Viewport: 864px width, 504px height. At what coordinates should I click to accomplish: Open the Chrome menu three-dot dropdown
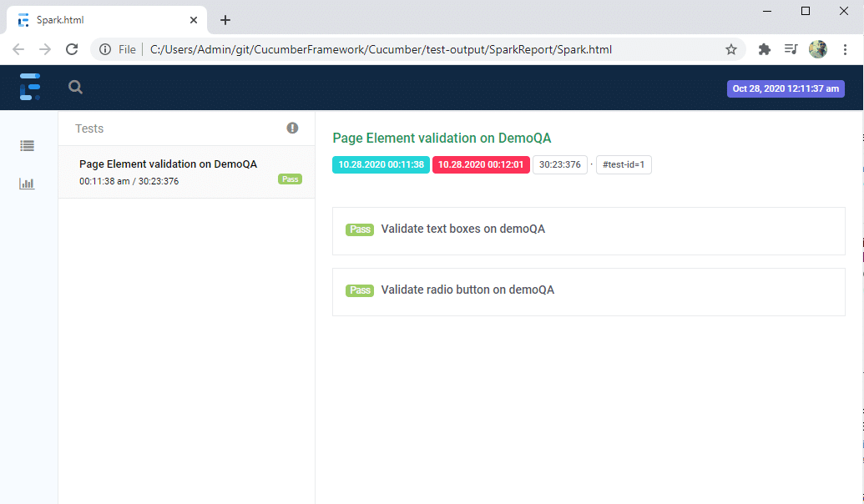[x=846, y=49]
